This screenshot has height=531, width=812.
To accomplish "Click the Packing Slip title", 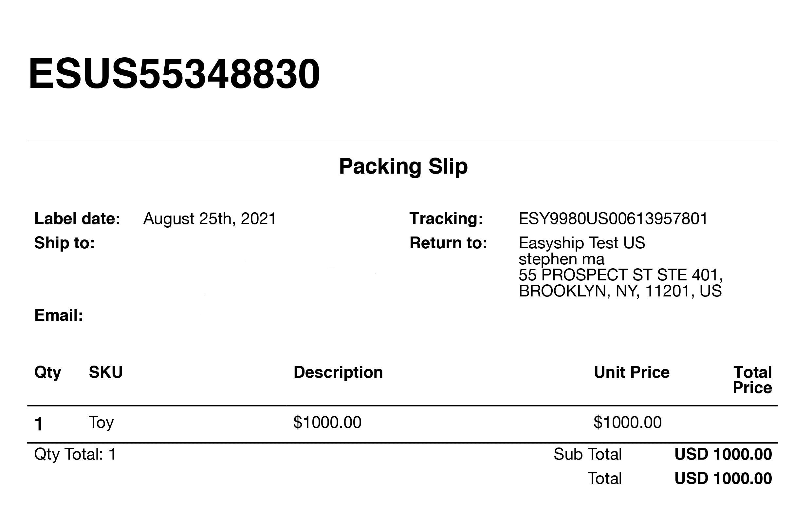I will (x=403, y=167).
